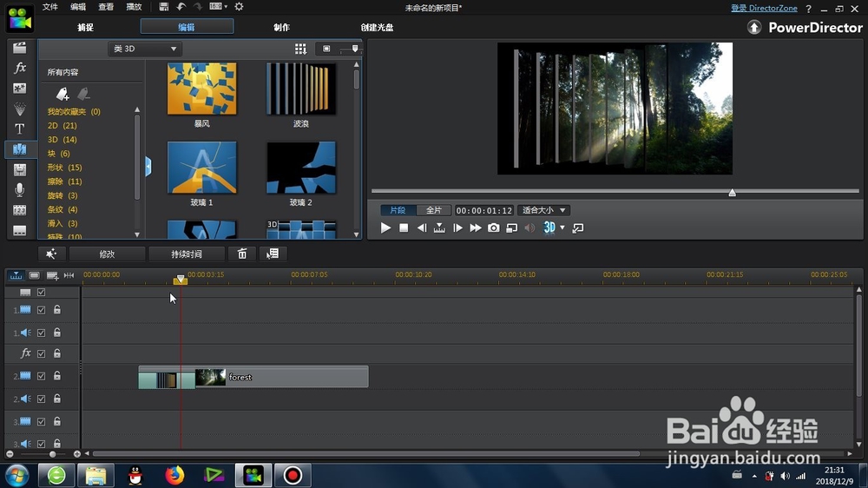This screenshot has width=868, height=488.
Task: Toggle checkbox for video track 2
Action: [41, 376]
